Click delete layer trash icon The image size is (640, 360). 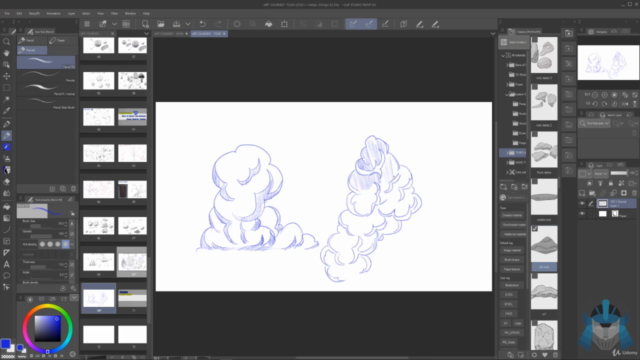(x=634, y=193)
